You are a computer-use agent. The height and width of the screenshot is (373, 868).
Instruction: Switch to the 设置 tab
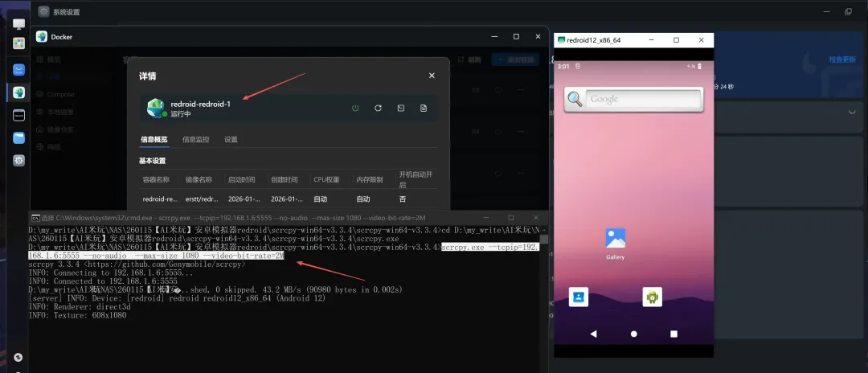click(231, 139)
